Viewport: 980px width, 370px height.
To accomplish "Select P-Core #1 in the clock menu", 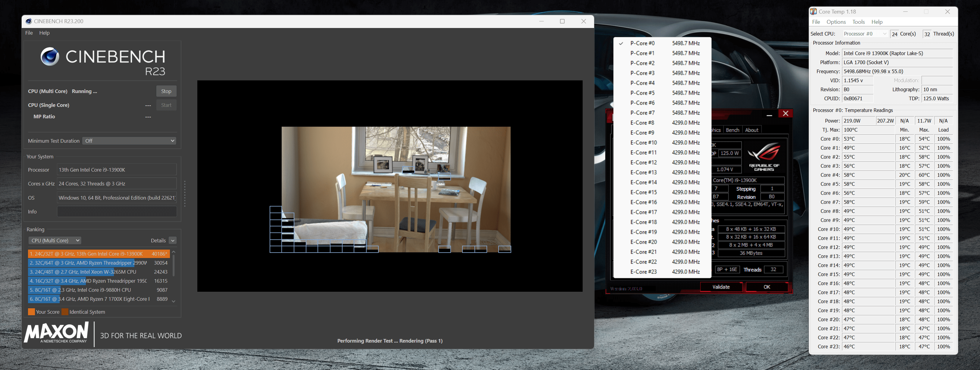I will point(662,53).
